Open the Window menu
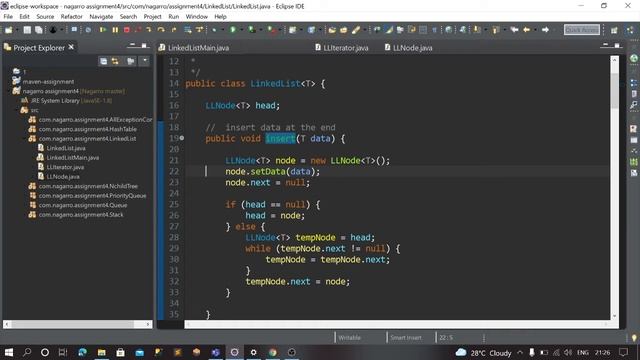The height and width of the screenshot is (360, 640). [197, 17]
